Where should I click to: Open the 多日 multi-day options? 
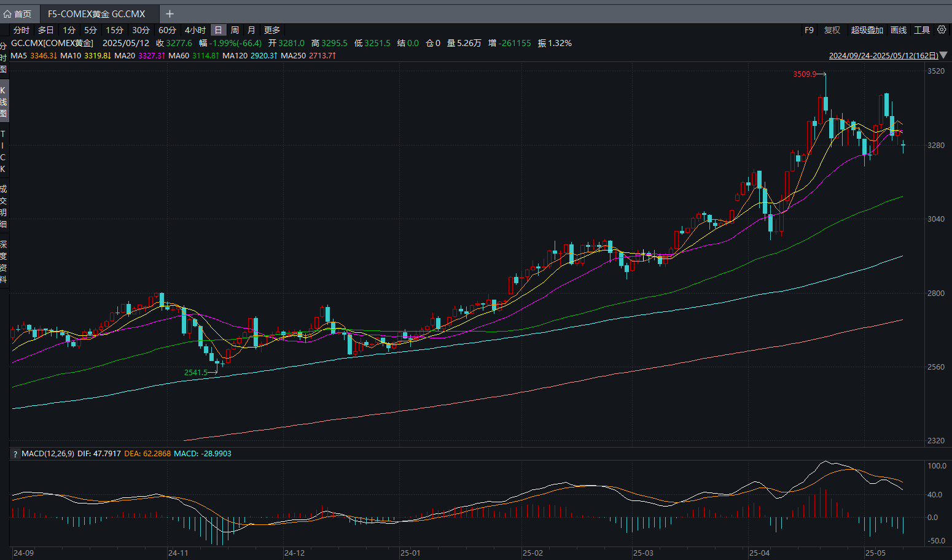[45, 29]
